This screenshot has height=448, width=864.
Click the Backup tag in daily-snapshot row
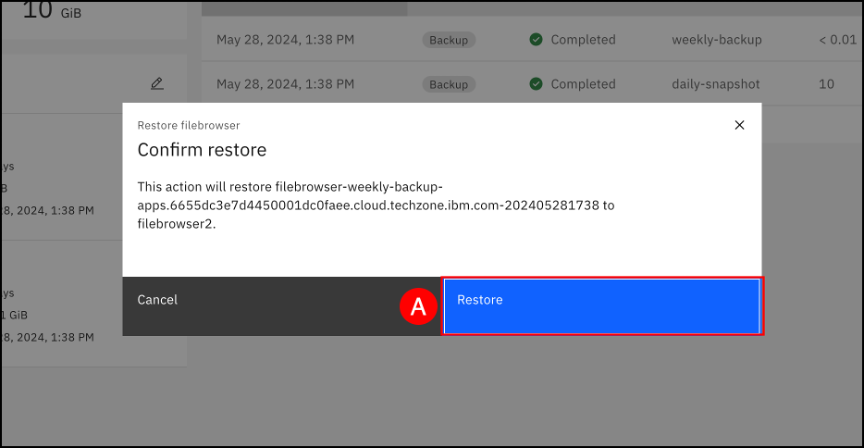click(449, 85)
